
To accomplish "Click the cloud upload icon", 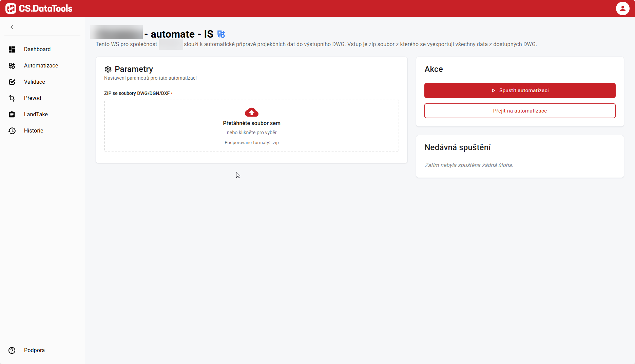I will 252,112.
